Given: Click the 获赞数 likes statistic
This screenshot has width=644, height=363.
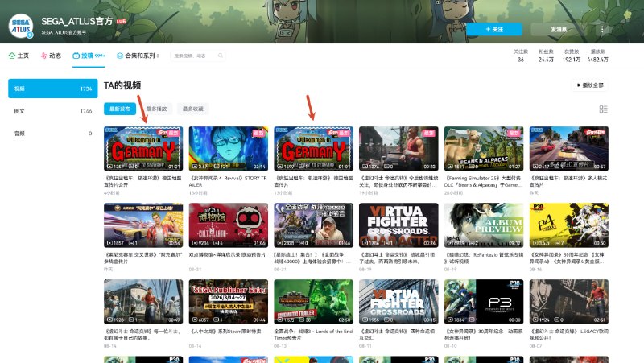Looking at the screenshot, I should coord(572,56).
